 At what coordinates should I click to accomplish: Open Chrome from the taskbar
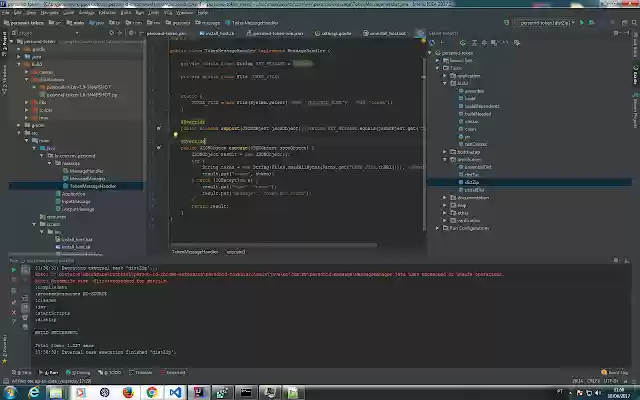click(x=152, y=393)
